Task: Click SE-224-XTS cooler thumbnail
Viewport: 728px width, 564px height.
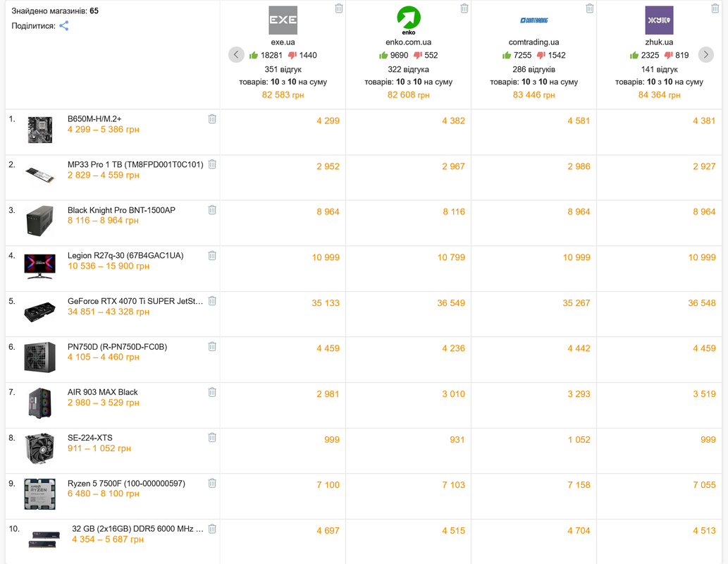Action: [x=40, y=448]
